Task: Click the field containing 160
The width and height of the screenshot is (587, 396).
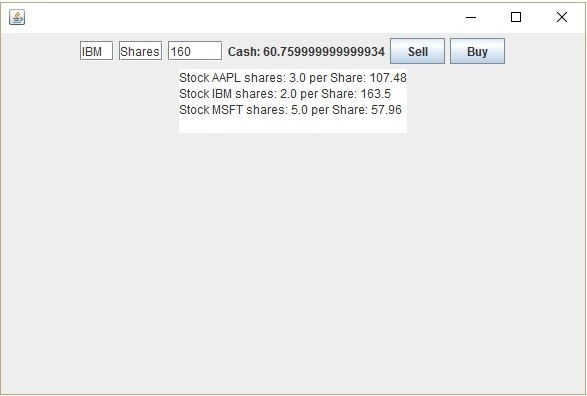Action: [x=195, y=51]
